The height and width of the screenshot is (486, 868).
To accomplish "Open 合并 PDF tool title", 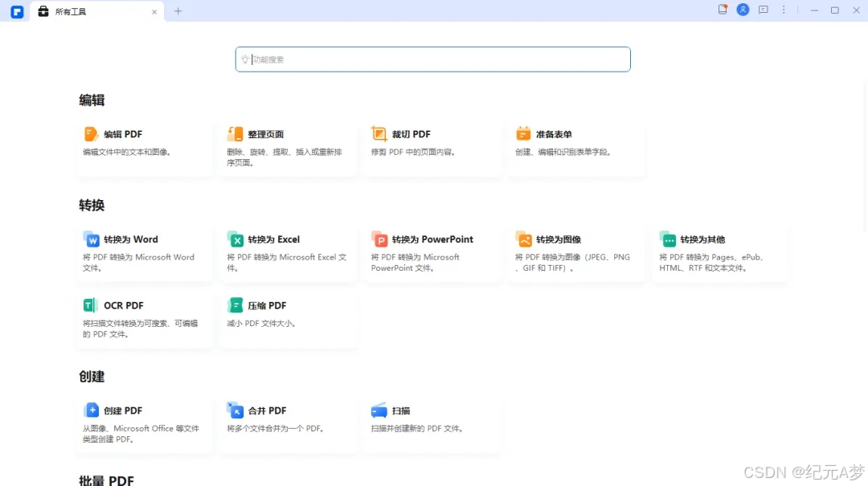I will click(x=267, y=410).
